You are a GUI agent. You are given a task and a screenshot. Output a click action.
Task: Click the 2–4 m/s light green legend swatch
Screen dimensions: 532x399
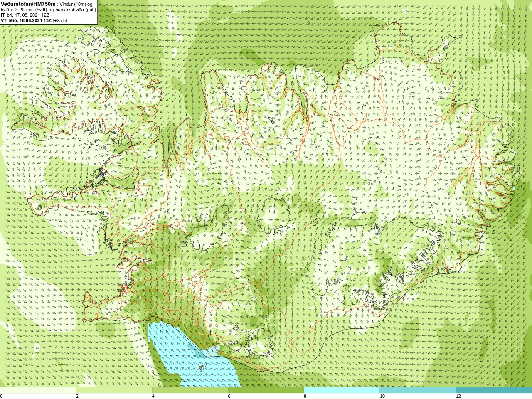(114, 390)
